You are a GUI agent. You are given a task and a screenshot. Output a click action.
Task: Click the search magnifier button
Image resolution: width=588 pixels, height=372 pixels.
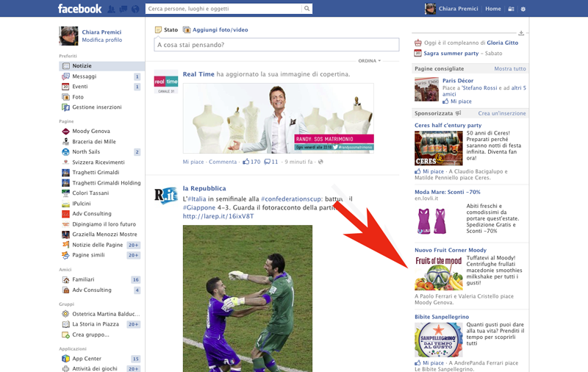point(306,9)
